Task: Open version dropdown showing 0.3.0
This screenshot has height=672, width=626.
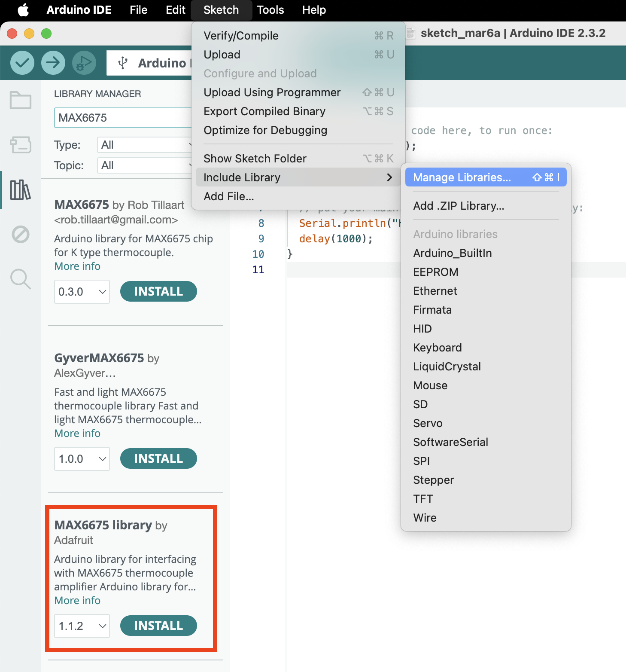Action: click(82, 292)
